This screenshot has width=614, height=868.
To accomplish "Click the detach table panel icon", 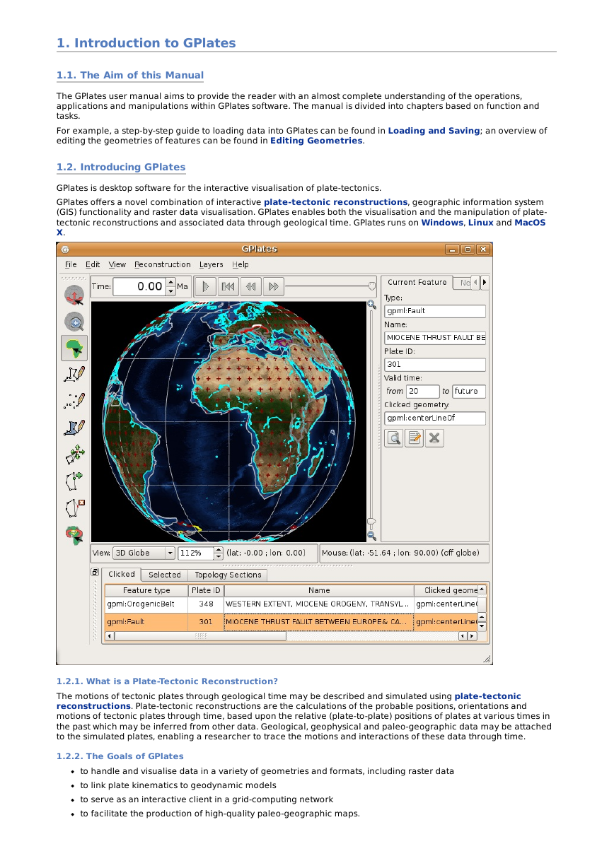I will click(95, 572).
